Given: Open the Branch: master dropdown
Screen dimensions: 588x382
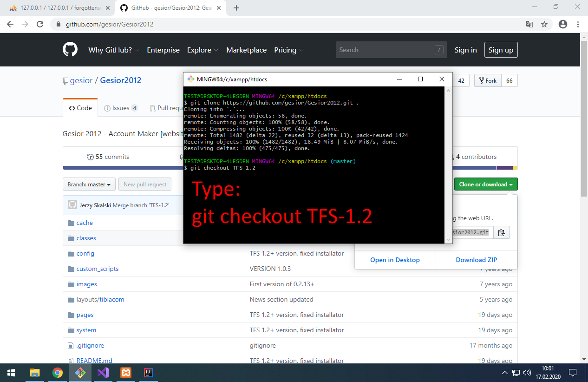Looking at the screenshot, I should click(x=89, y=184).
